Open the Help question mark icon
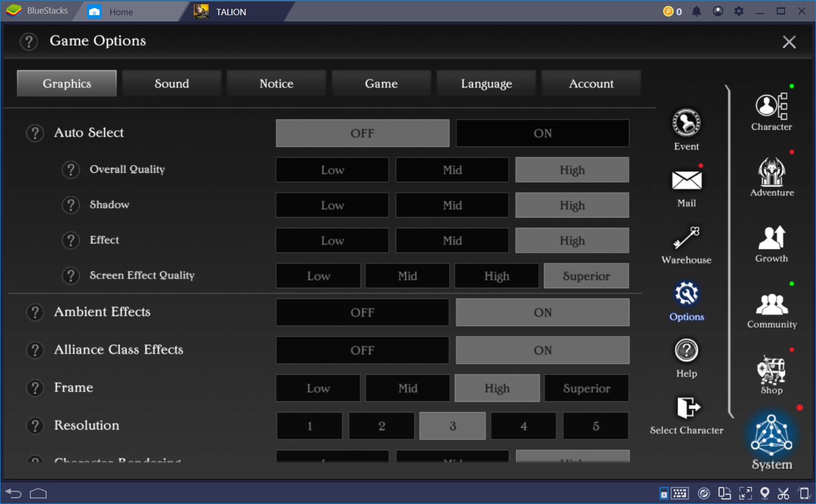The image size is (816, 504). (686, 350)
